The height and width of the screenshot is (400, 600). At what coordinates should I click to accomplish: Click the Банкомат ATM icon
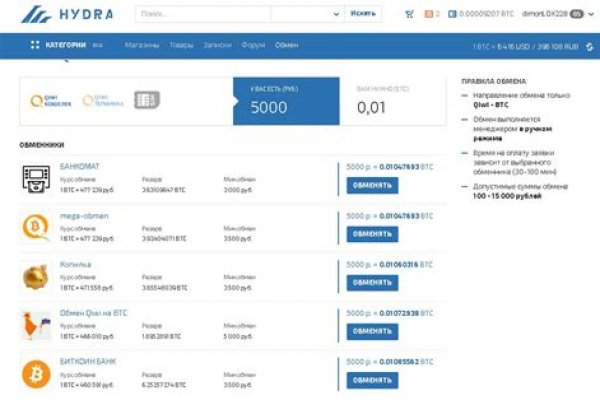36,179
